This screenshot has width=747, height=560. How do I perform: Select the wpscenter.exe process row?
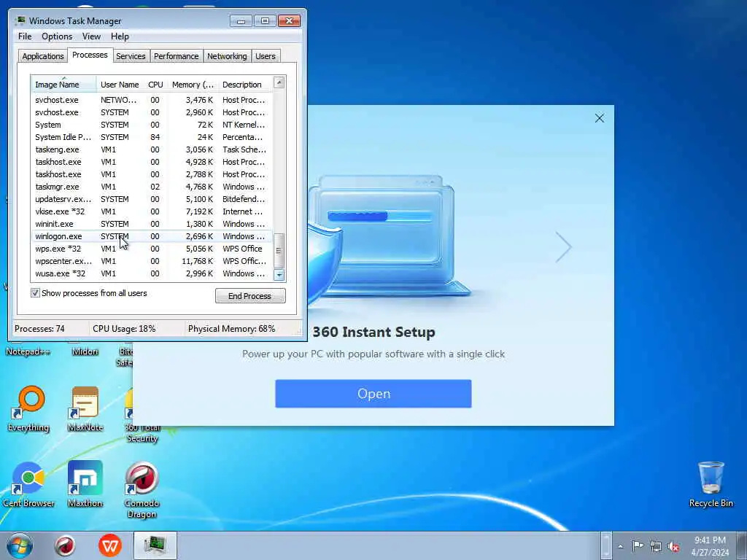click(152, 261)
